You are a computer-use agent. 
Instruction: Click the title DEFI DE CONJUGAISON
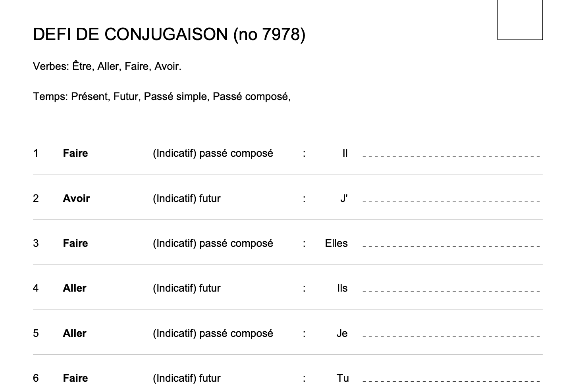[169, 35]
